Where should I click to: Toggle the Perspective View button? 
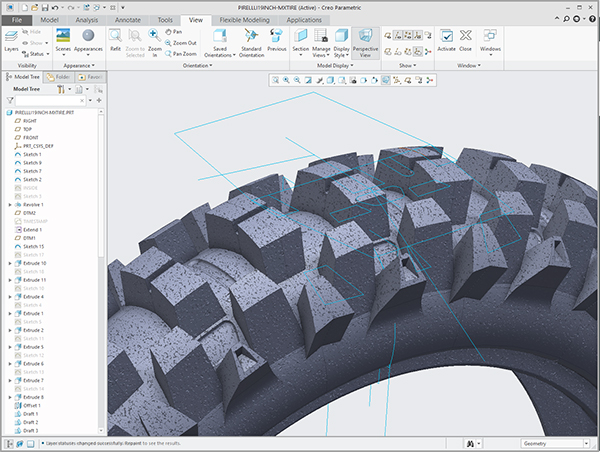click(x=365, y=43)
